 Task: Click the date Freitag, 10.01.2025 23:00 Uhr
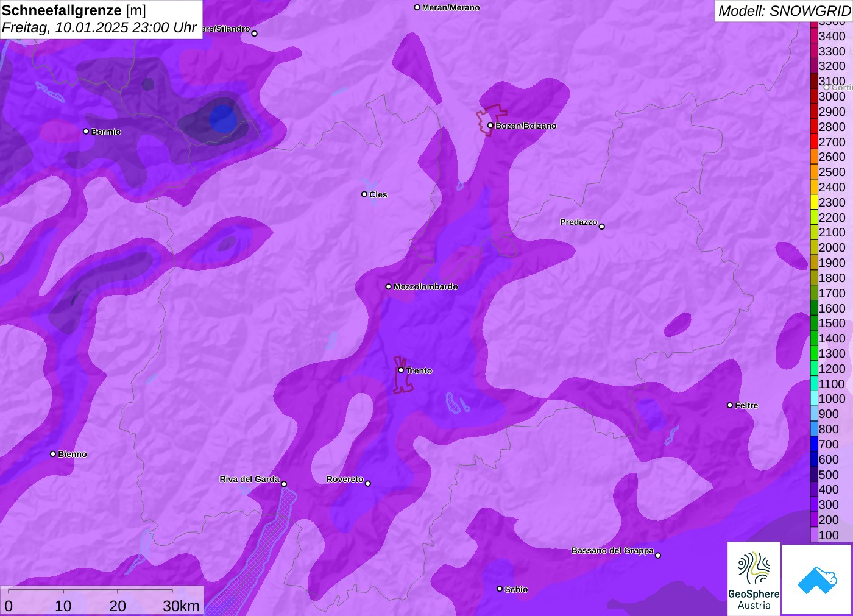click(x=99, y=27)
